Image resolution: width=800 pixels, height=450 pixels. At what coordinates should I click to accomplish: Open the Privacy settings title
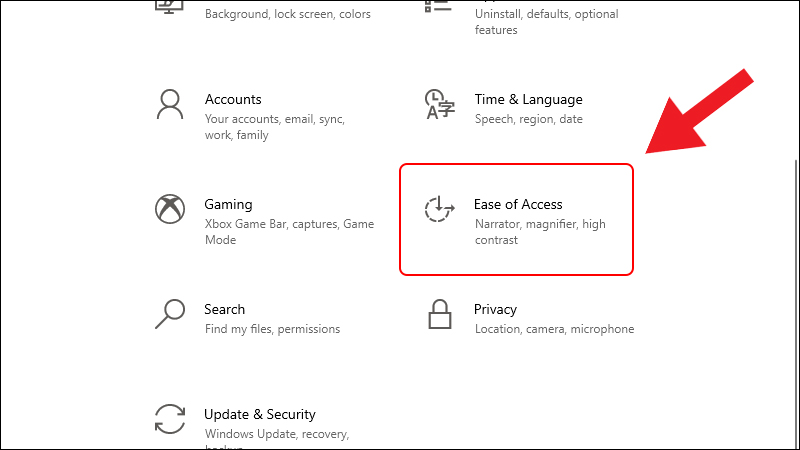[495, 309]
